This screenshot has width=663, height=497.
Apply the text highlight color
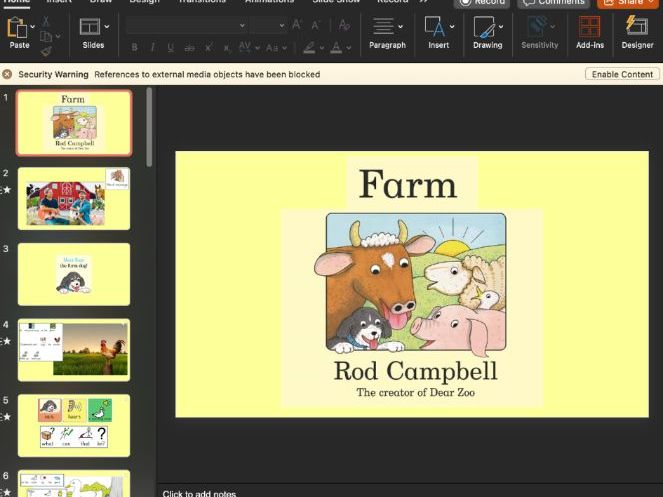coord(310,47)
